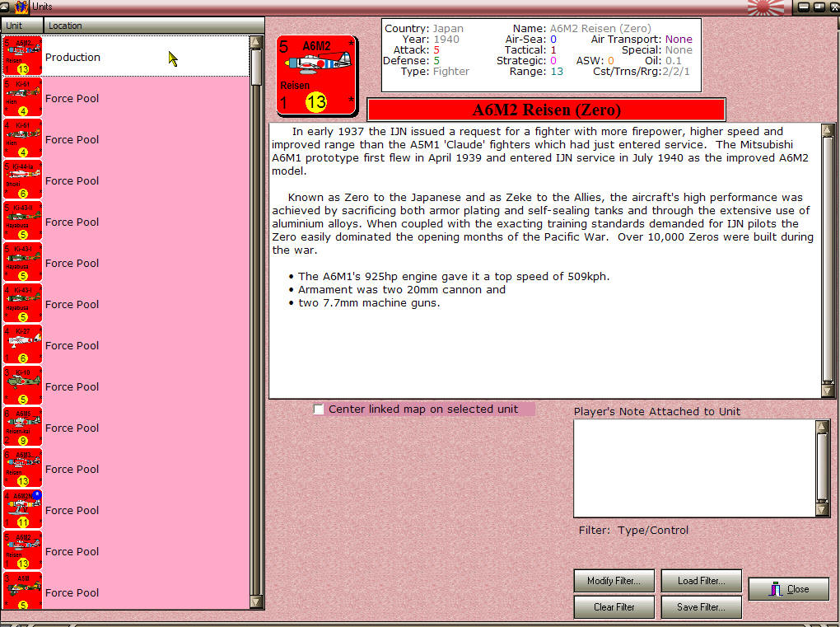
Task: Select the A5M unit counter
Action: click(x=22, y=591)
